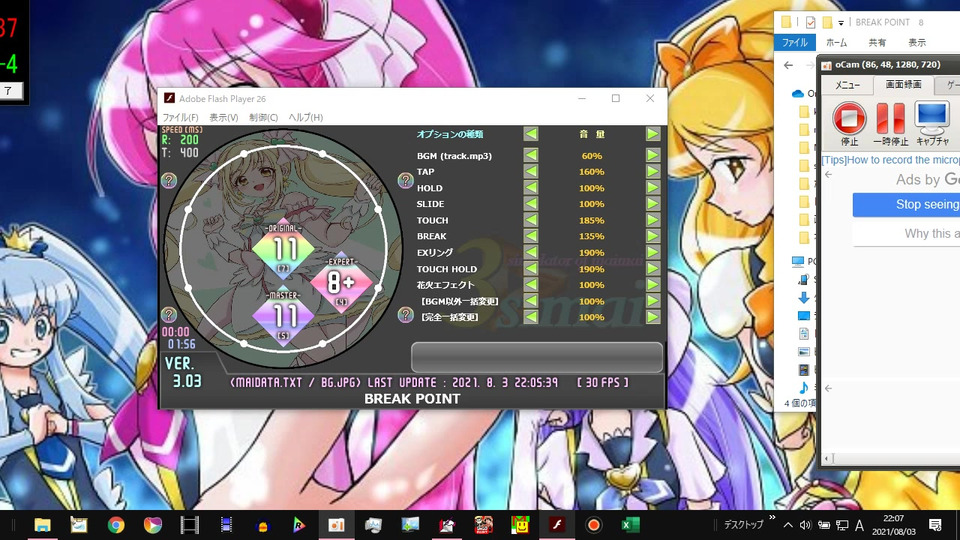Open the ファイル(F) menu in Flash Player
Viewport: 960px width, 540px height.
coord(180,118)
